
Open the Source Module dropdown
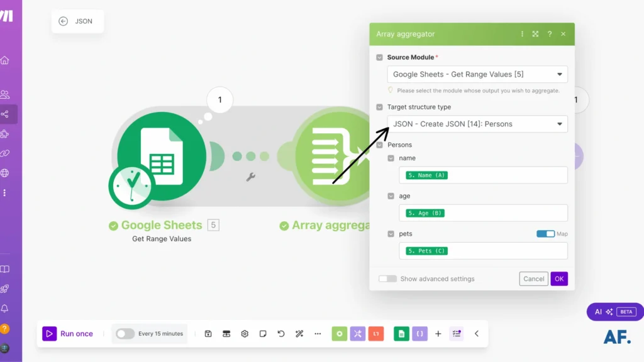(477, 74)
